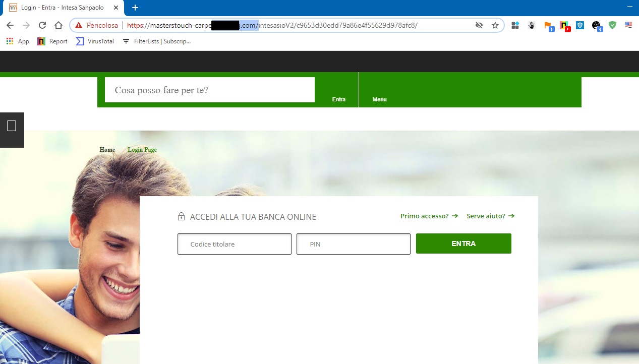Go back to the previous page
This screenshot has width=639, height=364.
(10, 25)
